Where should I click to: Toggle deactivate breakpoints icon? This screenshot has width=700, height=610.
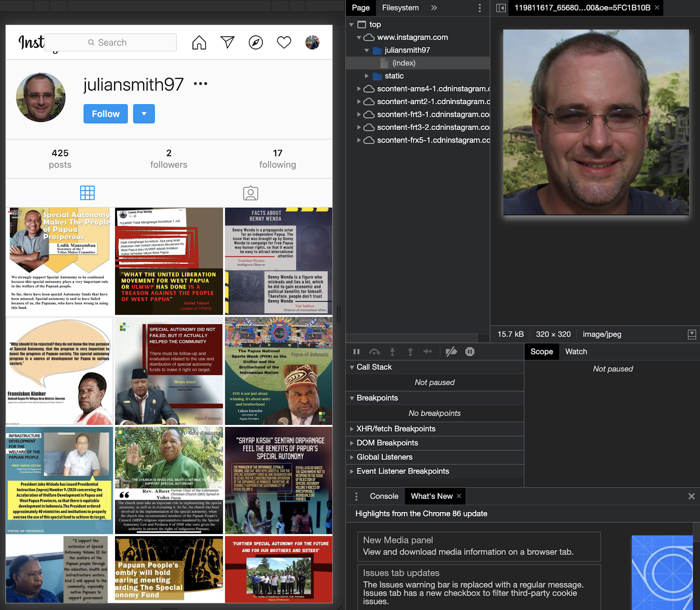click(x=451, y=351)
